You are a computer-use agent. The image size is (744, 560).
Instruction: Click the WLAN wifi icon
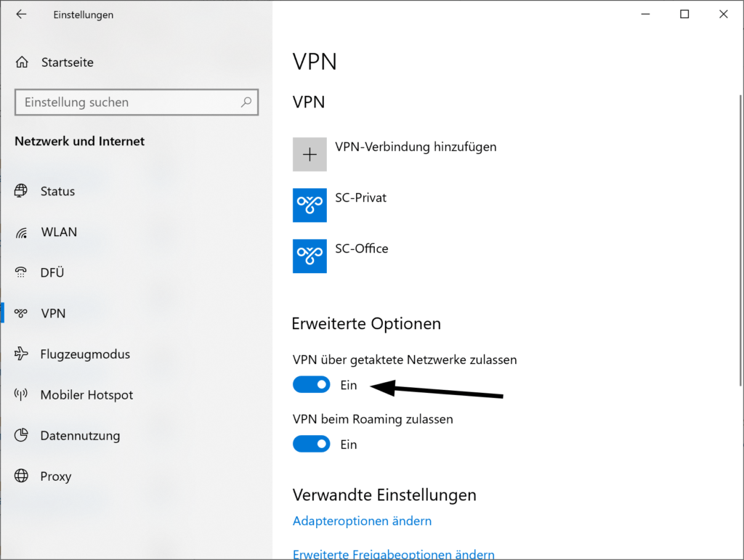[x=22, y=232]
